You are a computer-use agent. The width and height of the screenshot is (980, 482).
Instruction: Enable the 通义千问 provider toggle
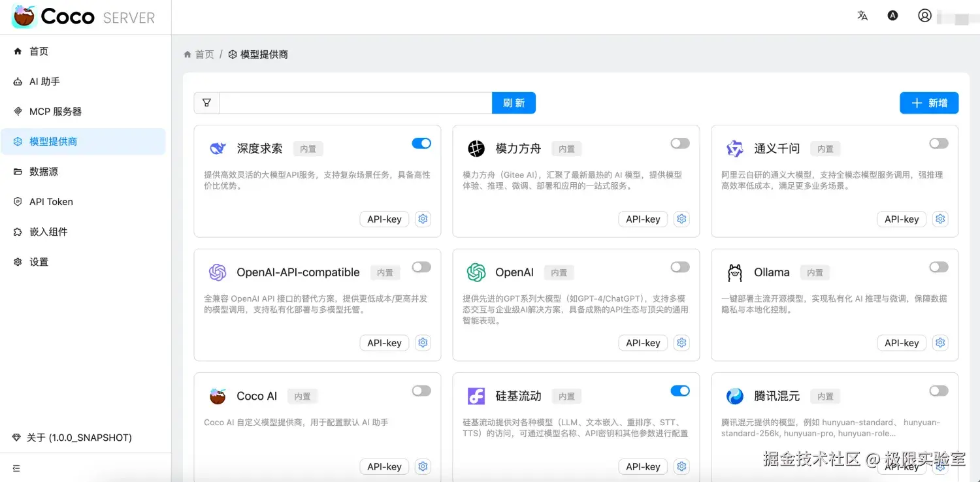tap(939, 143)
